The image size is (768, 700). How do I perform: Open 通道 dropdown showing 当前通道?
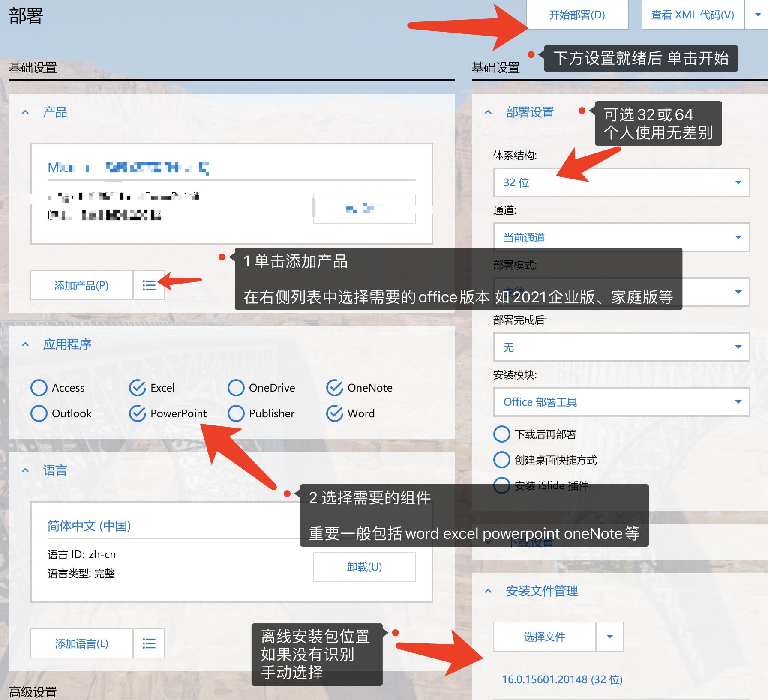(x=621, y=237)
